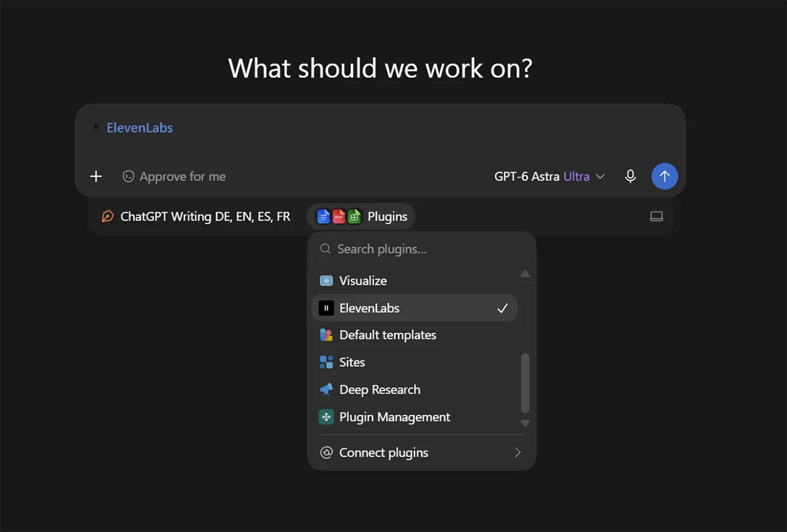The image size is (787, 532).
Task: Click the Approve for me shield icon
Action: (129, 176)
